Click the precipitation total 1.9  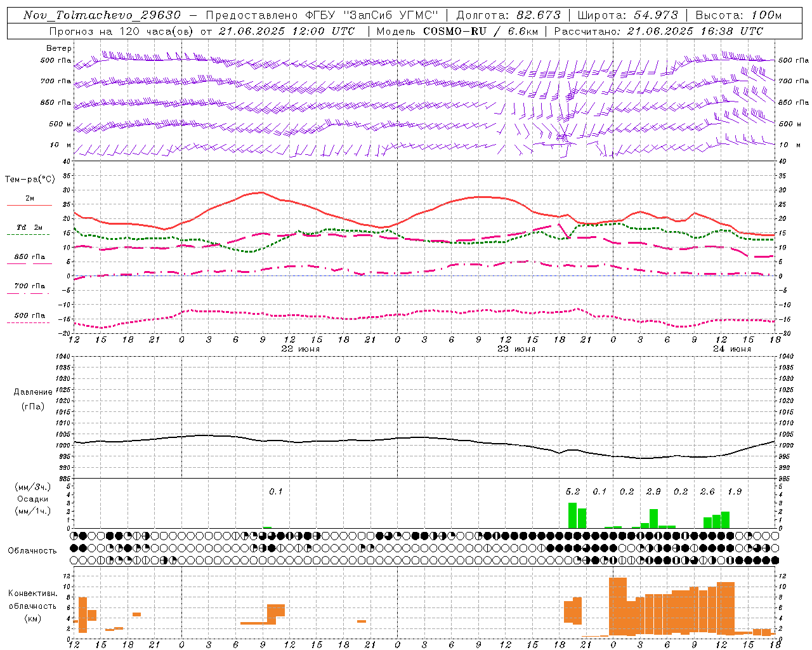(735, 491)
